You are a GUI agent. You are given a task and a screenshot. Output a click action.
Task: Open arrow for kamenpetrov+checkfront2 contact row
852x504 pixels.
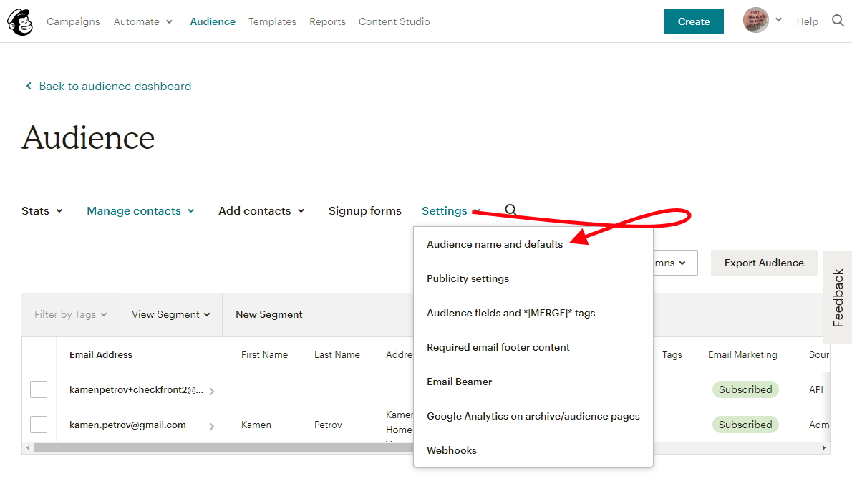[x=212, y=391]
